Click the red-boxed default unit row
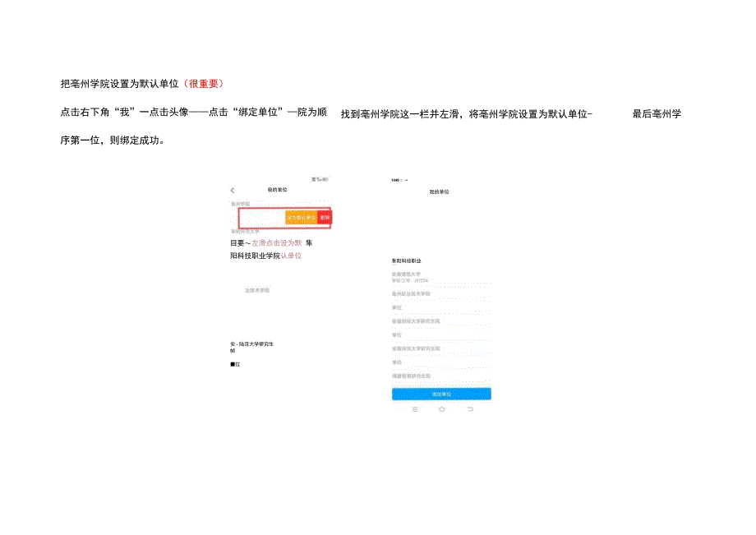Viewport: 756px width, 535px height. pos(271,218)
